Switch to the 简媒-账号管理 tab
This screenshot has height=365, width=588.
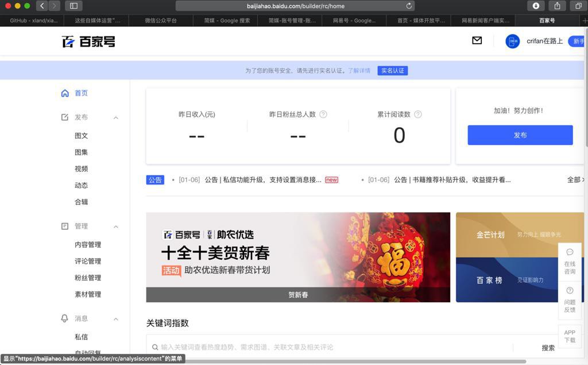(290, 21)
